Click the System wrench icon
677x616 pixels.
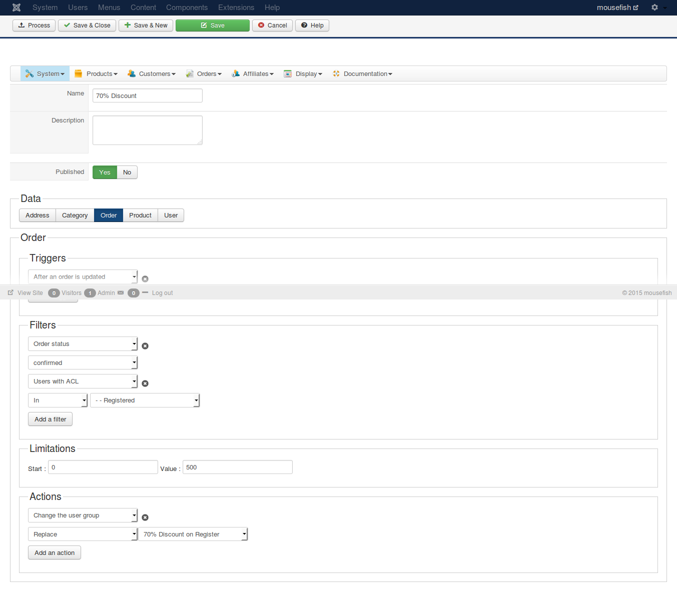click(x=30, y=73)
